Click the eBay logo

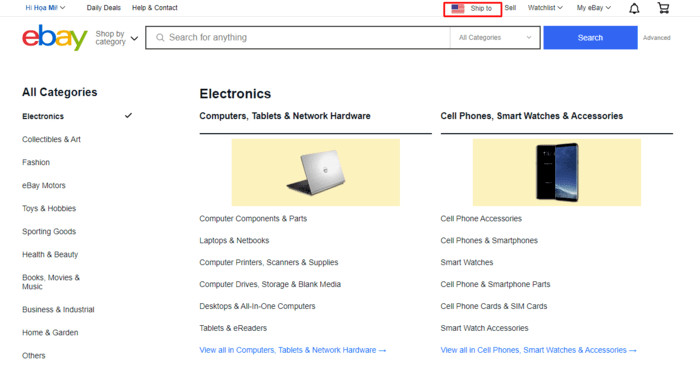54,37
